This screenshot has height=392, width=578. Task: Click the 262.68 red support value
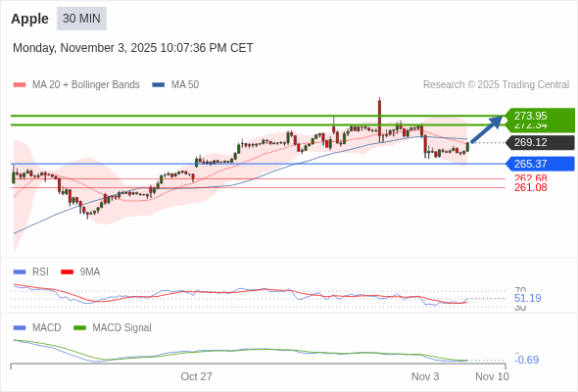pyautogui.click(x=530, y=177)
